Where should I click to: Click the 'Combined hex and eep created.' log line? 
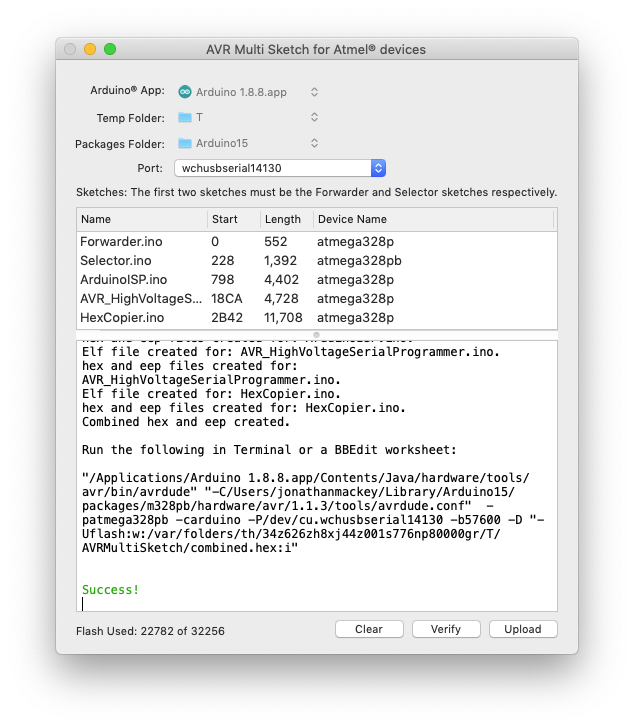(x=186, y=422)
